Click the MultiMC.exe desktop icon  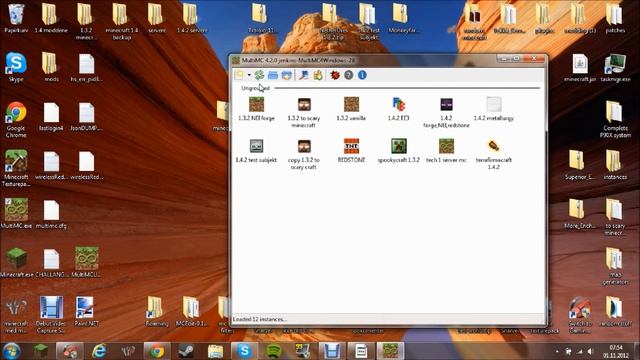pyautogui.click(x=16, y=213)
